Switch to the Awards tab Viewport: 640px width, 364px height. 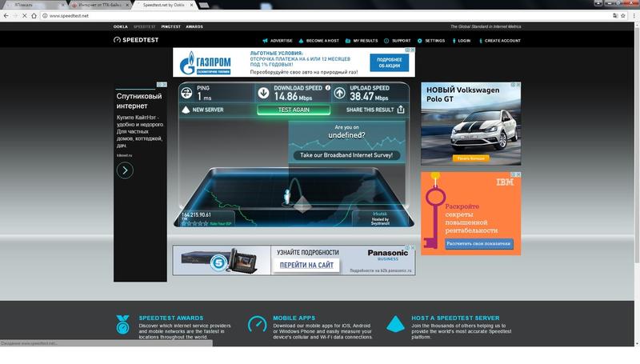[x=194, y=26]
